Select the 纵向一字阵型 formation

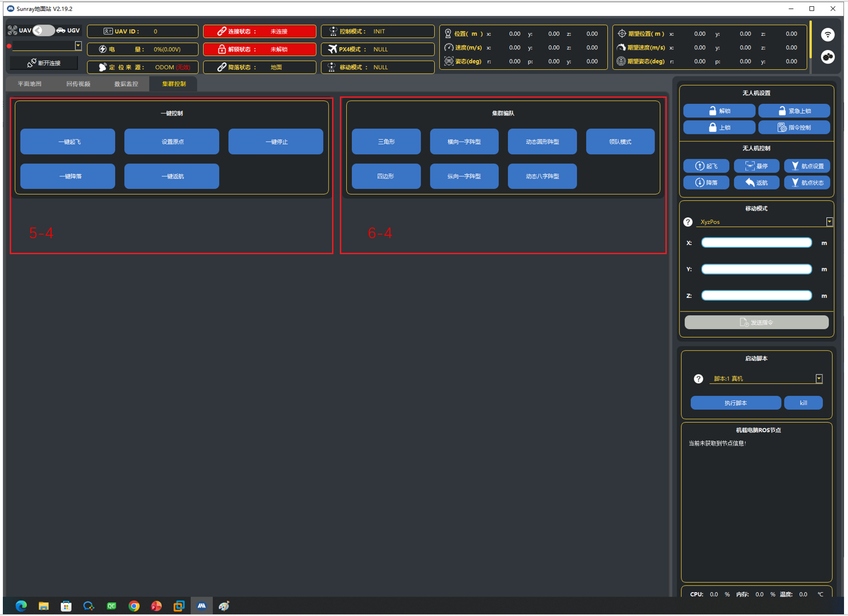click(464, 176)
